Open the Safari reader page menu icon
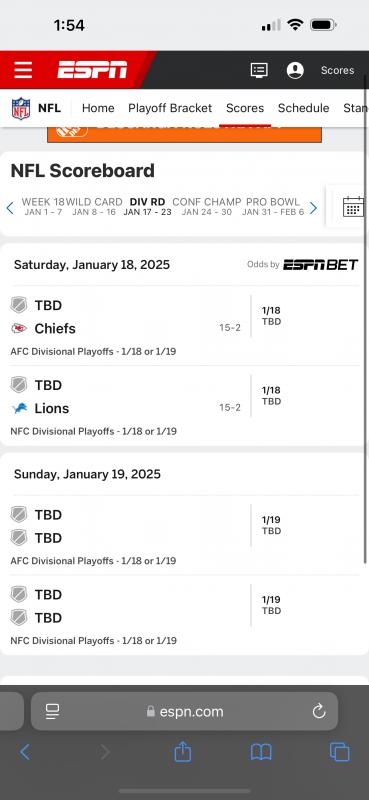 (x=53, y=711)
